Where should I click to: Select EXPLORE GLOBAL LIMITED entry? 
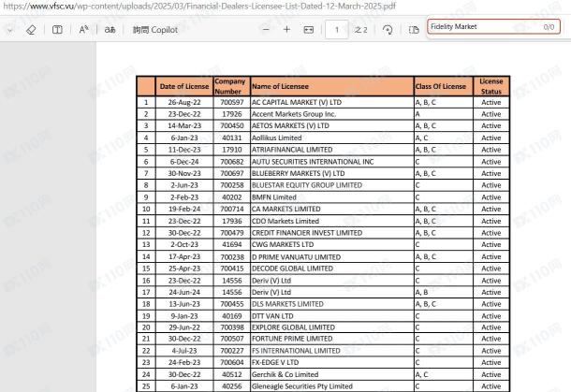coord(293,327)
